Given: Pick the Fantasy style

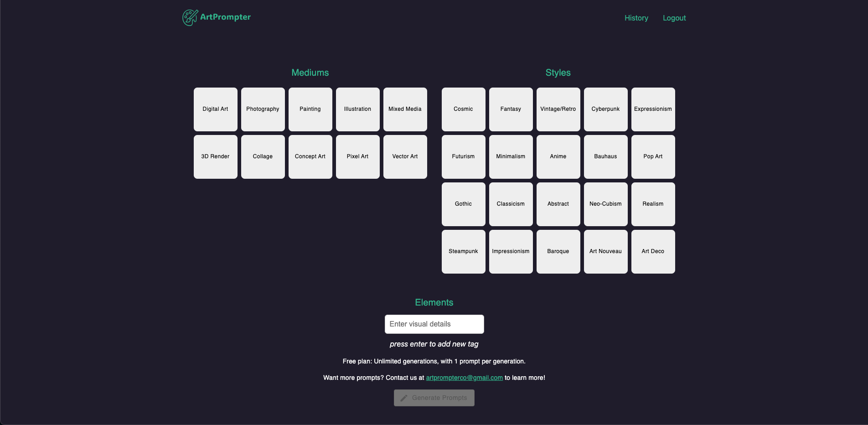Looking at the screenshot, I should point(511,109).
